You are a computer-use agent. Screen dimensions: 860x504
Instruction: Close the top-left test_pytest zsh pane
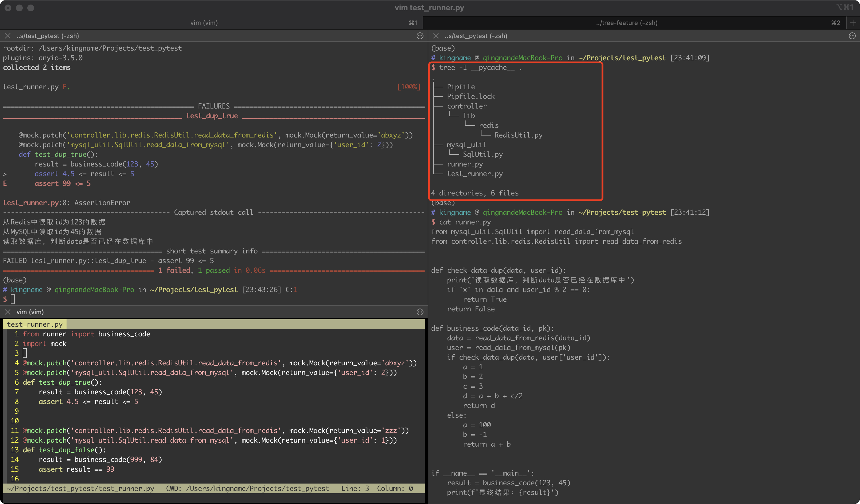point(7,36)
